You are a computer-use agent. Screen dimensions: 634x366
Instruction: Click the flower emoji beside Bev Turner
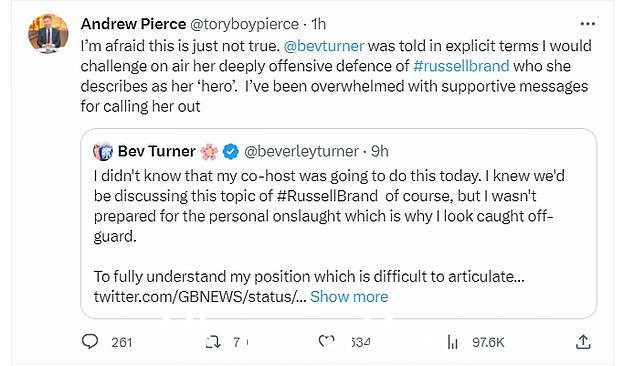tap(209, 152)
